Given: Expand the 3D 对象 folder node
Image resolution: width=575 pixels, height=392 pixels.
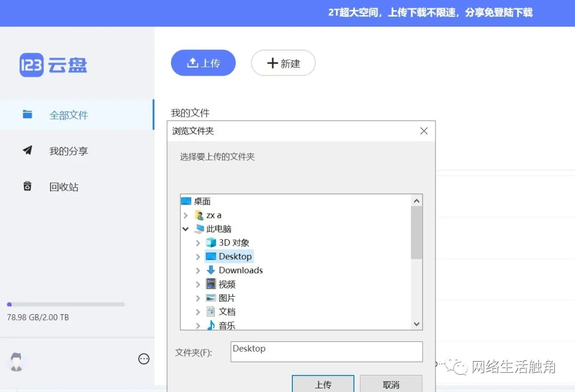Looking at the screenshot, I should [198, 242].
